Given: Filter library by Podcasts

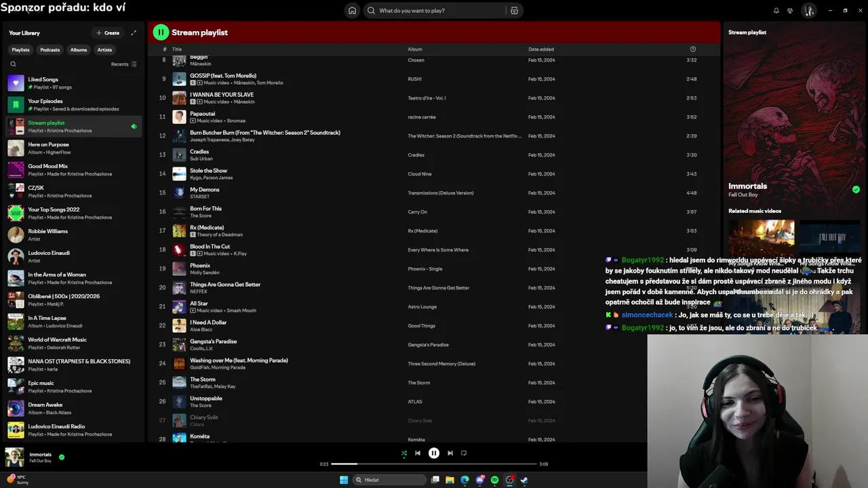Looking at the screenshot, I should click(50, 49).
